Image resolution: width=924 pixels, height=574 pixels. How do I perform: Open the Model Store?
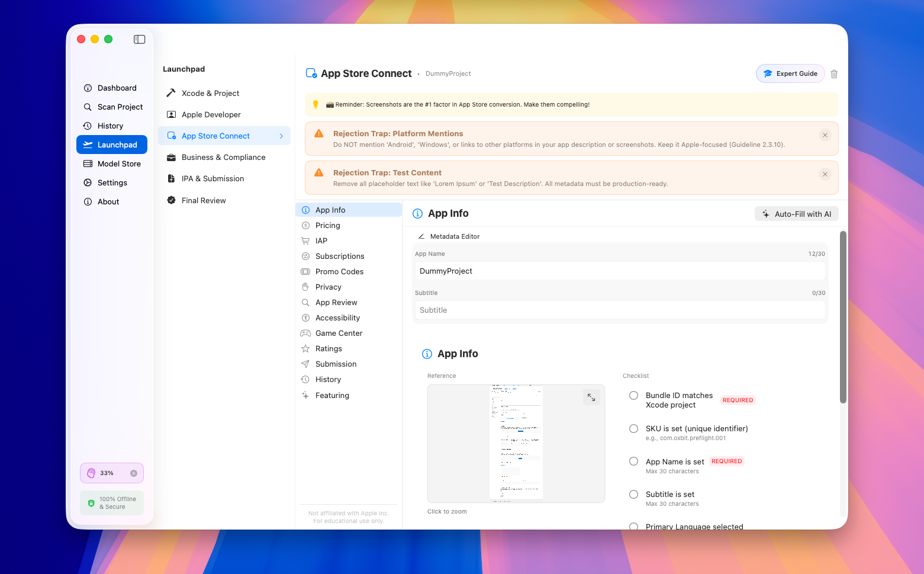click(118, 163)
